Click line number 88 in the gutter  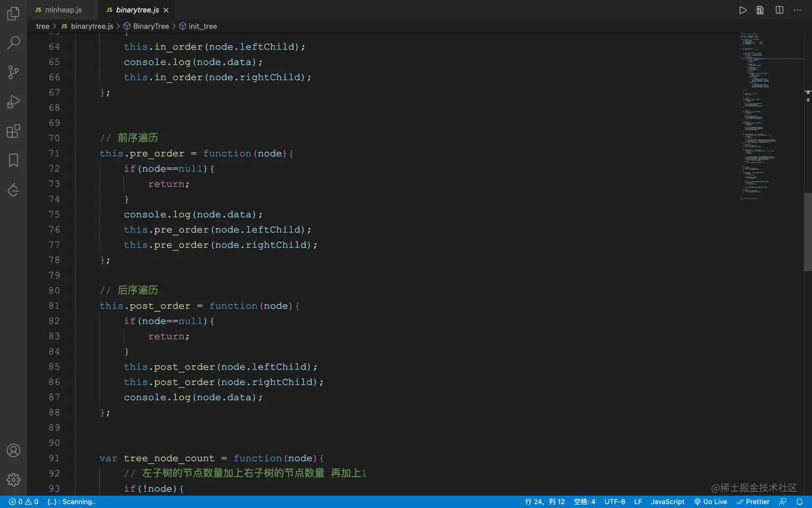[x=54, y=412]
